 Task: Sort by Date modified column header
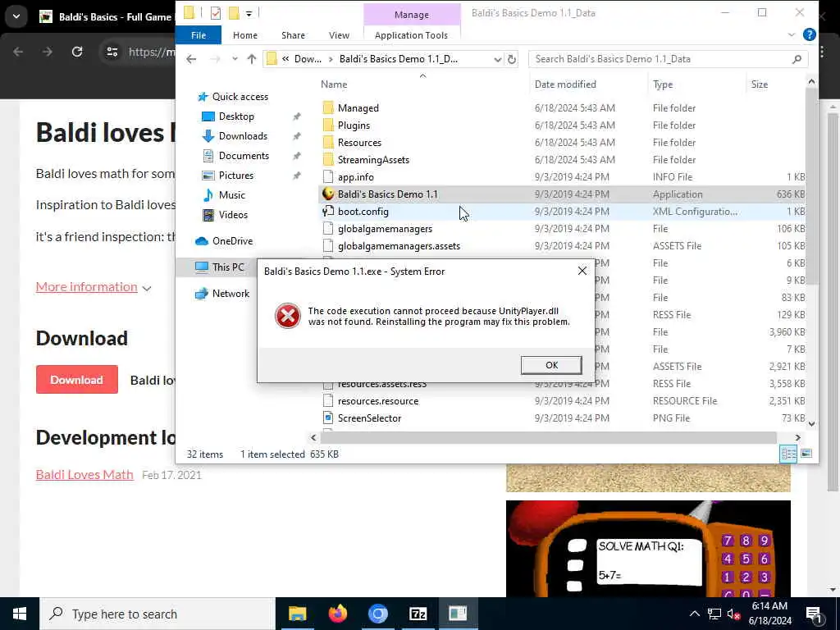(x=565, y=84)
